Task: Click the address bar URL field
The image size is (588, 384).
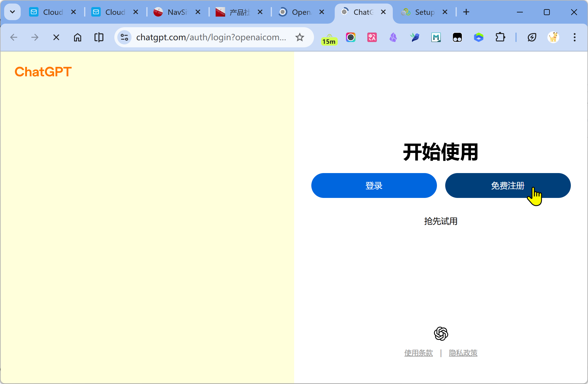Action: [211, 37]
